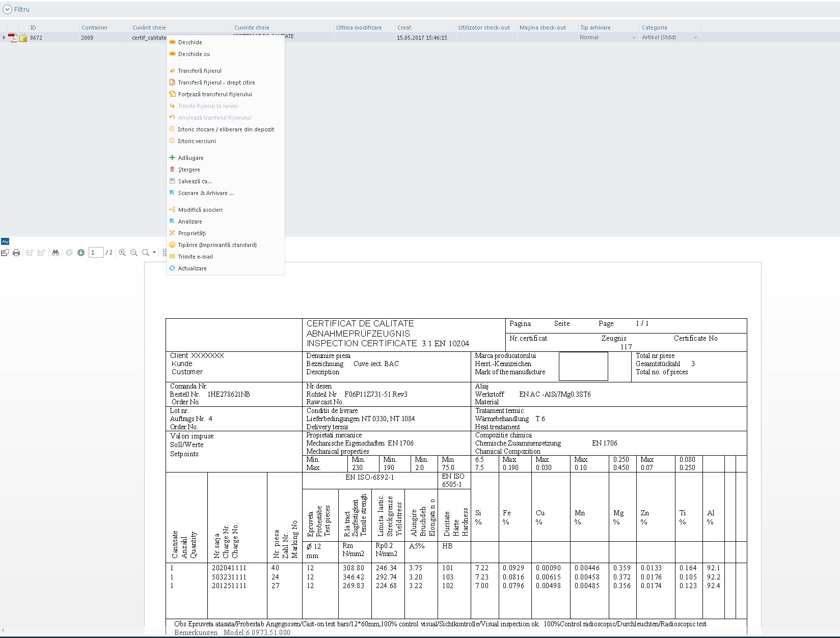Expand the row 8672 arrow
Image resolution: width=840 pixels, height=638 pixels.
point(4,38)
